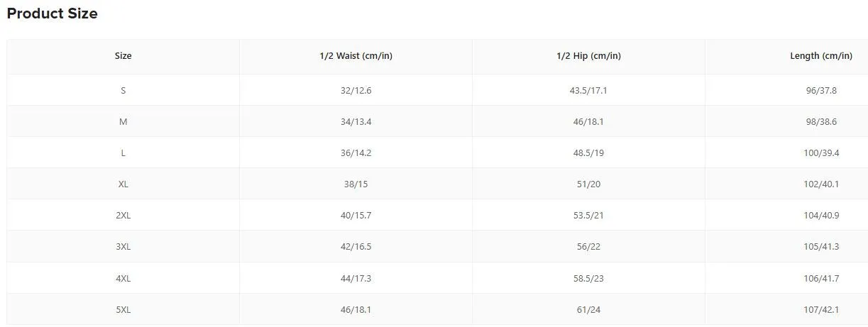The image size is (868, 327).
Task: Select the S size row label
Action: 123,91
